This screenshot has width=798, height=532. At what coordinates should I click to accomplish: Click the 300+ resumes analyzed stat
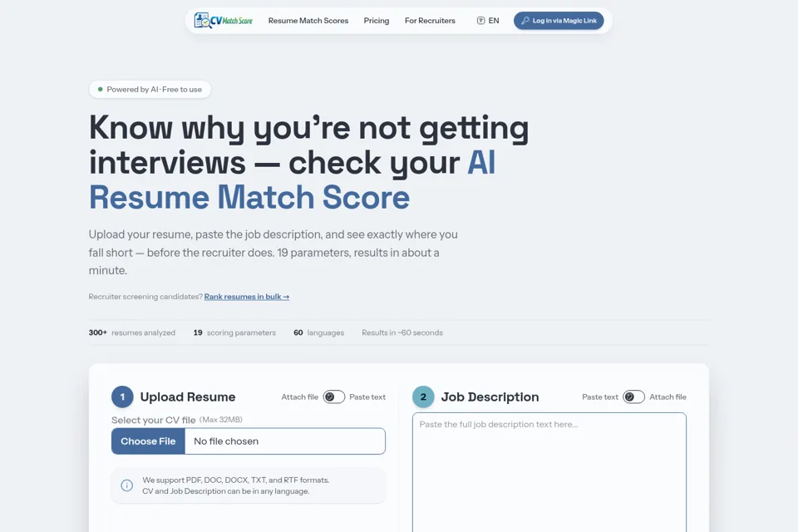pyautogui.click(x=132, y=332)
